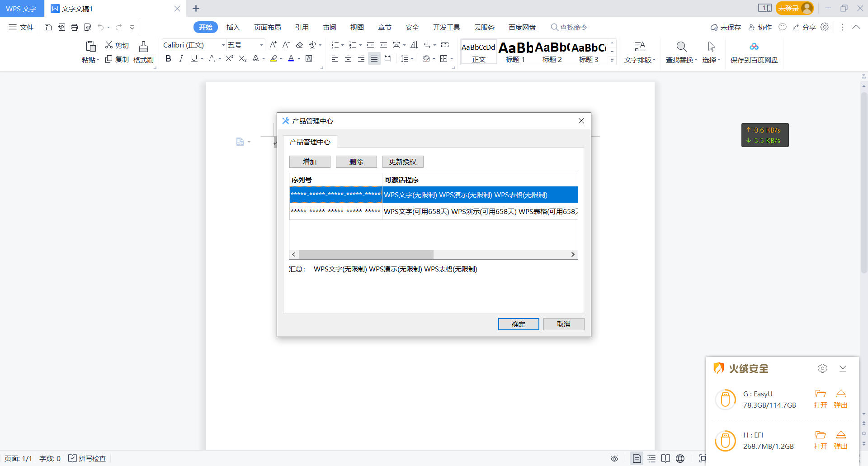Expand the line spacing dropdown
Image resolution: width=868 pixels, height=466 pixels.
tap(412, 59)
